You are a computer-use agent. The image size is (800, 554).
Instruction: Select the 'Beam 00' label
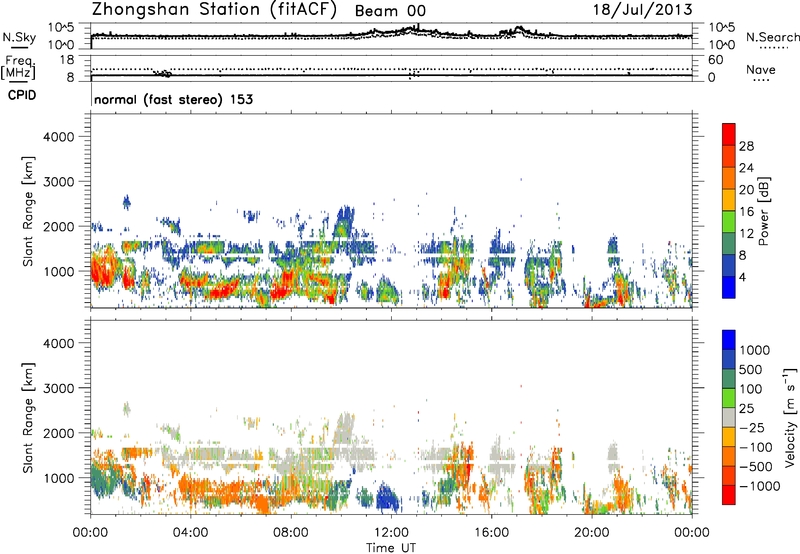[390, 11]
